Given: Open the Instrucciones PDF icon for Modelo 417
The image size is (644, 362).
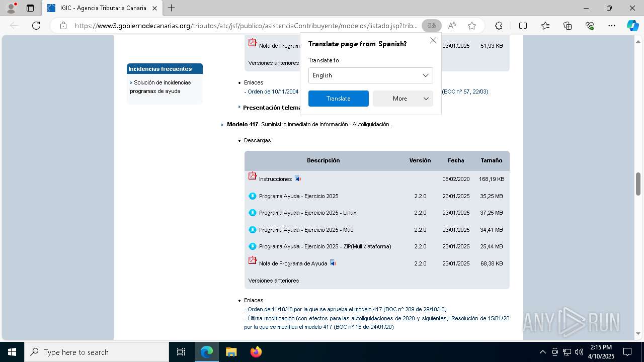Looking at the screenshot, I should pyautogui.click(x=253, y=176).
